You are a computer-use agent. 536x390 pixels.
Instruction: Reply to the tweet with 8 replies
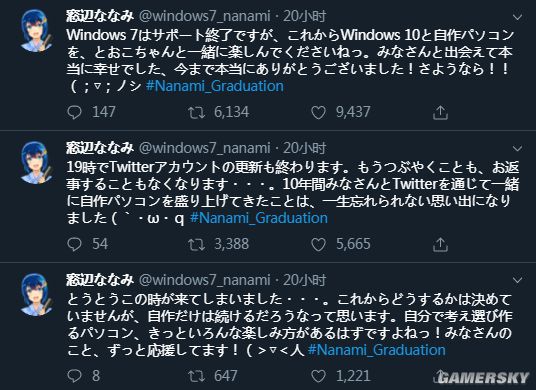[74, 376]
